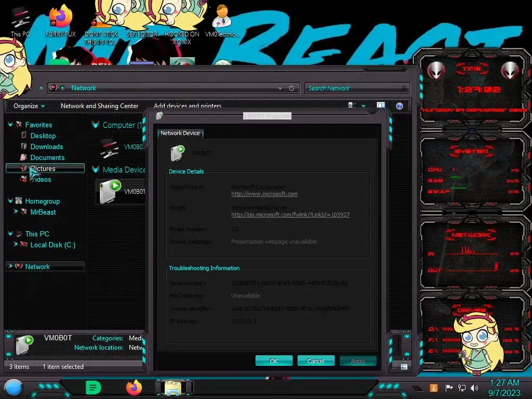Click Cancel in the Properties dialog

coord(315,361)
